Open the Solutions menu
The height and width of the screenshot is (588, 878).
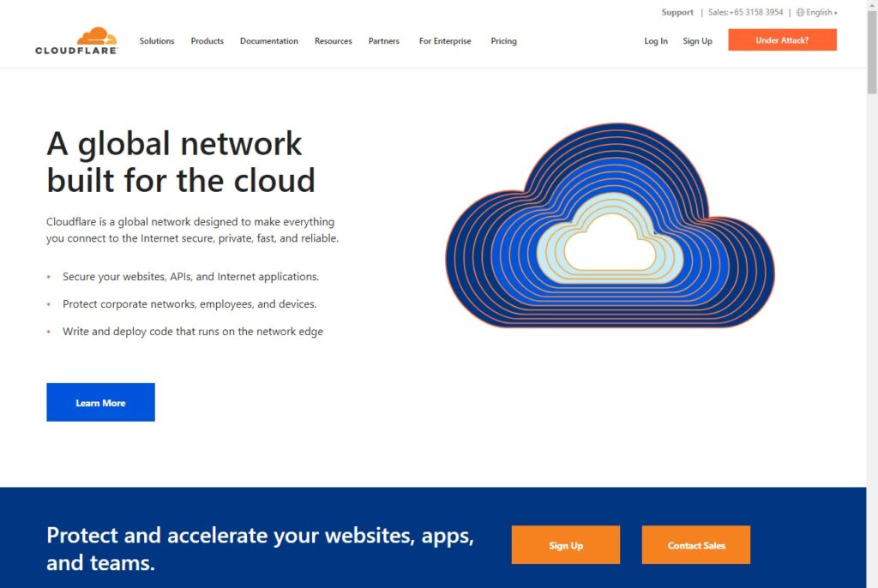157,41
